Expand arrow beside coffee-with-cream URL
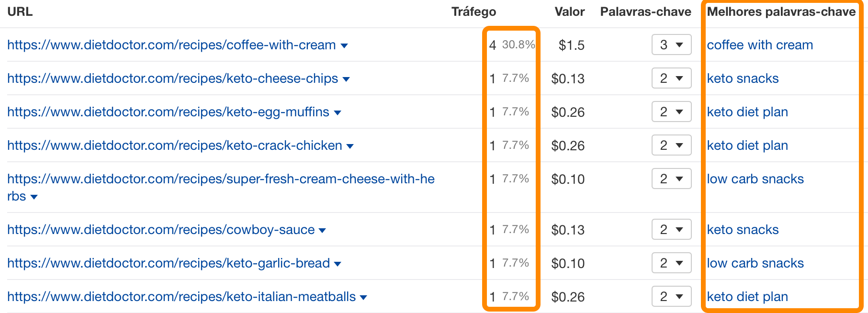The image size is (868, 313). point(344,46)
